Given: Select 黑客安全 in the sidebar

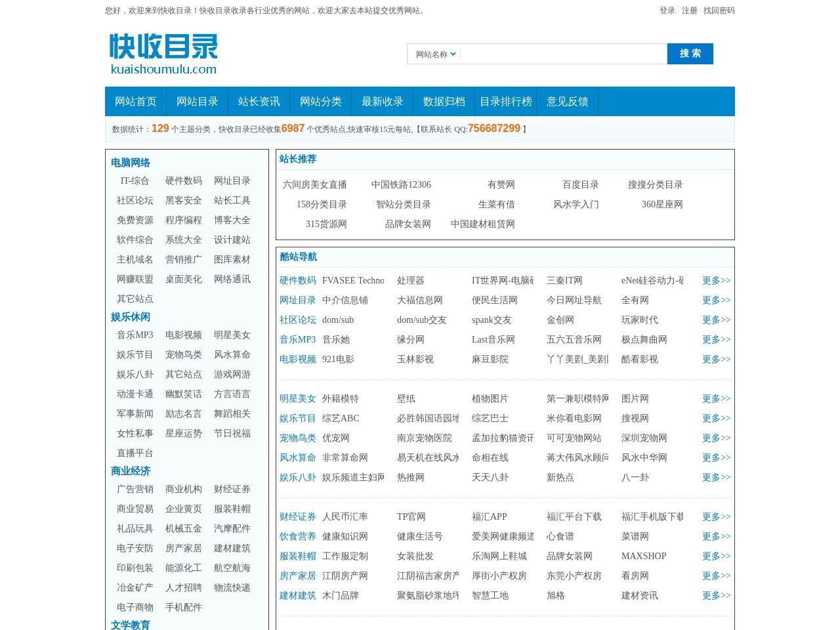Looking at the screenshot, I should [184, 201].
